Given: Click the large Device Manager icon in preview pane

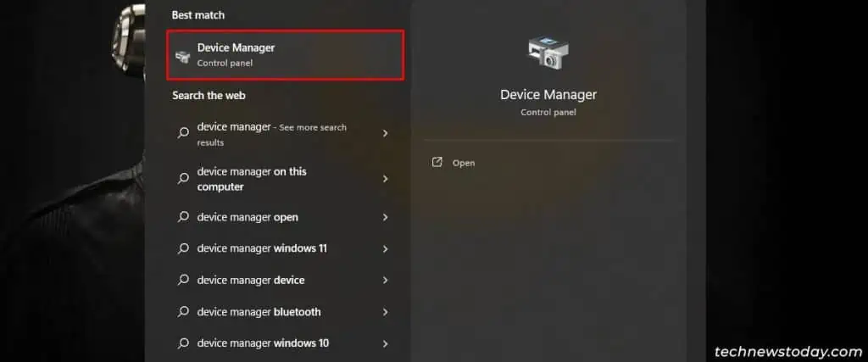Looking at the screenshot, I should 548,53.
